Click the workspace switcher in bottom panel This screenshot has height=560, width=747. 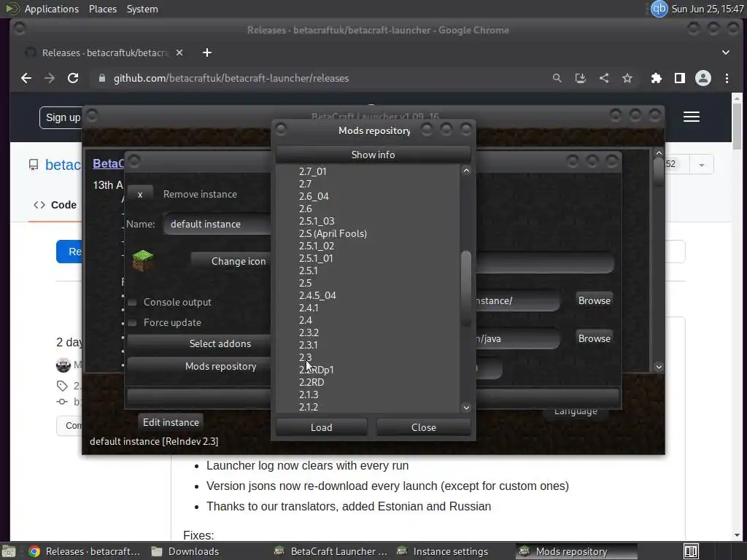coord(691,551)
